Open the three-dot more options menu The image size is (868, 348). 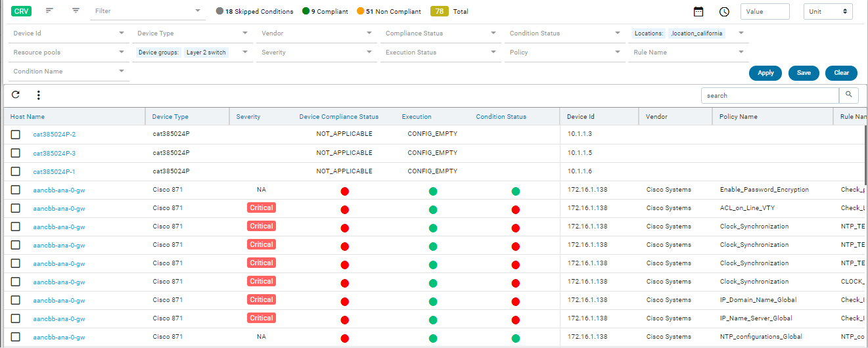pyautogui.click(x=38, y=95)
